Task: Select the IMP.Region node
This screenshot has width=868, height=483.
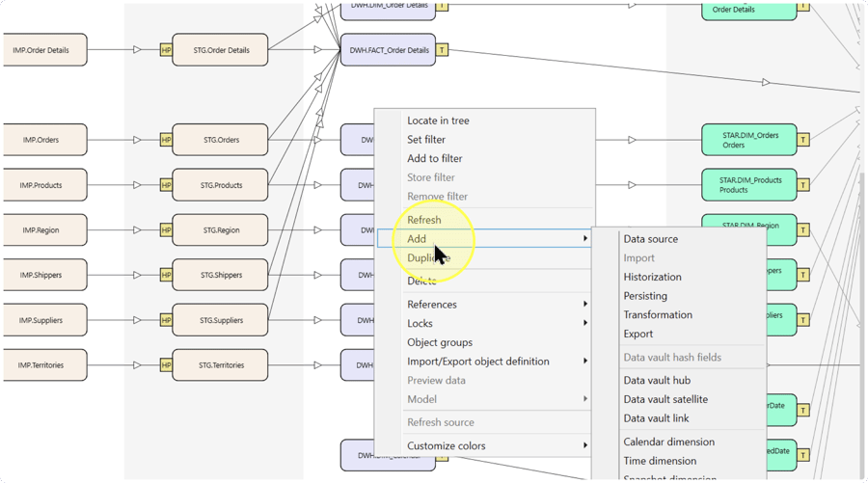Action: pos(44,230)
